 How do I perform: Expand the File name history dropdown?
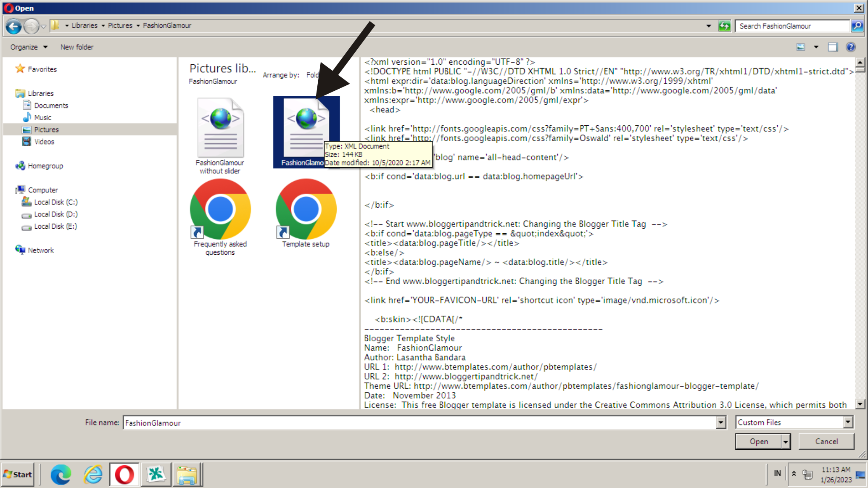tap(720, 422)
